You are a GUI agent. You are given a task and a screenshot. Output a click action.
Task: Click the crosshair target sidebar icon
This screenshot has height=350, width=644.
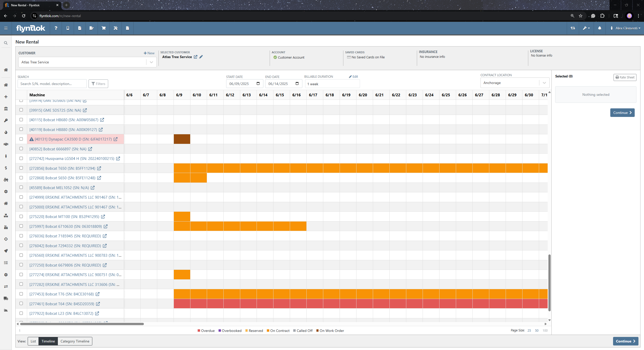[x=6, y=239]
